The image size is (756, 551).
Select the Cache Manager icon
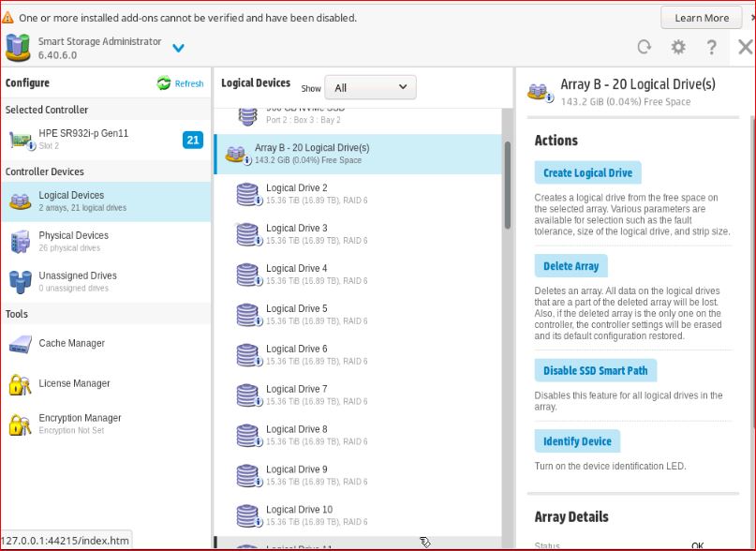click(21, 344)
